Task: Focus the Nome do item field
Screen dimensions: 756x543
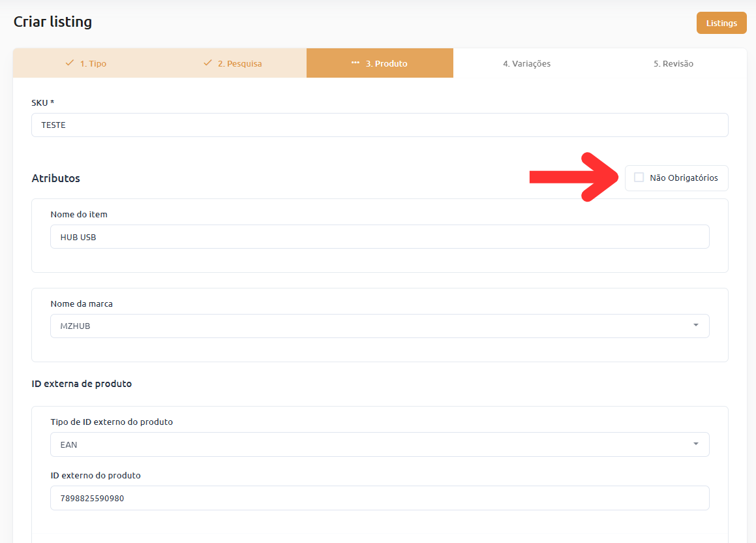Action: tap(379, 237)
